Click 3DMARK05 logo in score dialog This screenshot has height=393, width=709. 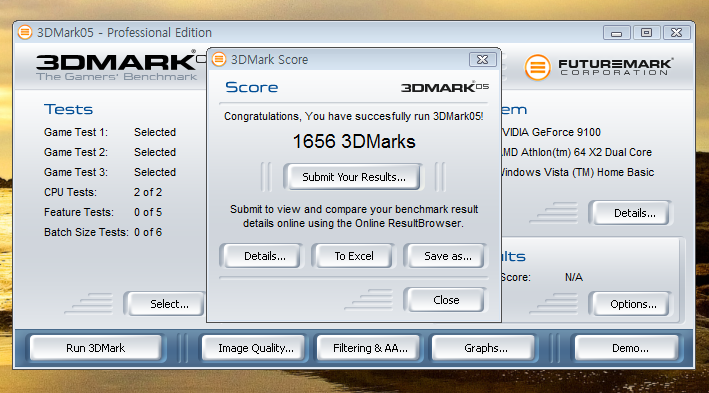tap(444, 87)
